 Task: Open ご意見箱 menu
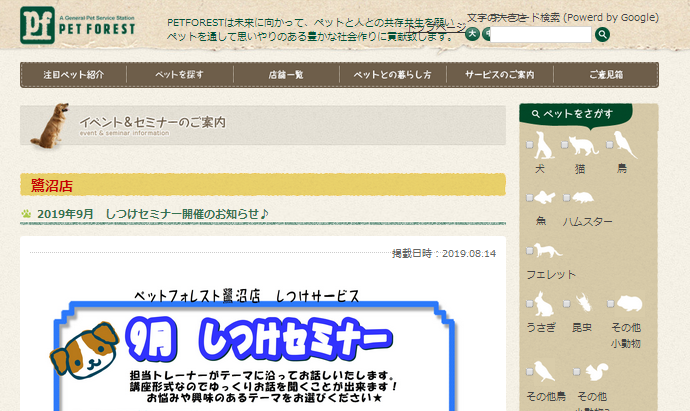pos(606,75)
